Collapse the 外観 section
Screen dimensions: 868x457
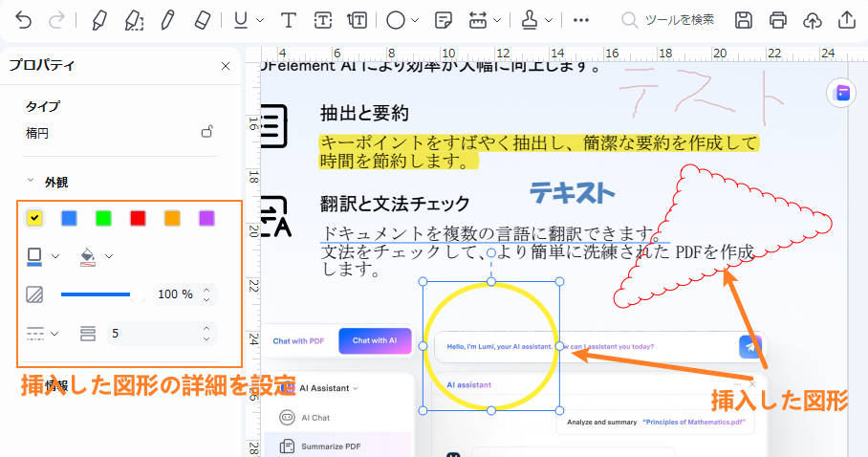[31, 181]
